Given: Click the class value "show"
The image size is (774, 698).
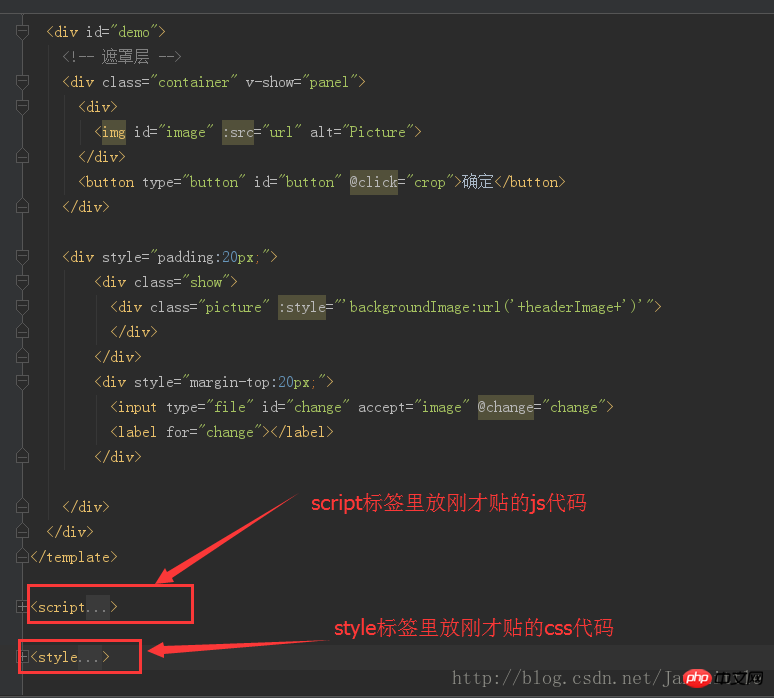Looking at the screenshot, I should 206,282.
